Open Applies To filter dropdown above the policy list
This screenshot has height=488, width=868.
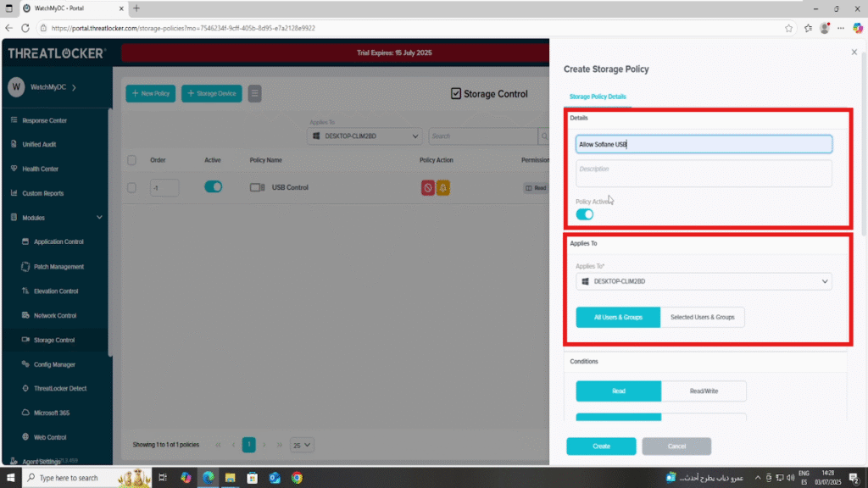click(x=364, y=136)
